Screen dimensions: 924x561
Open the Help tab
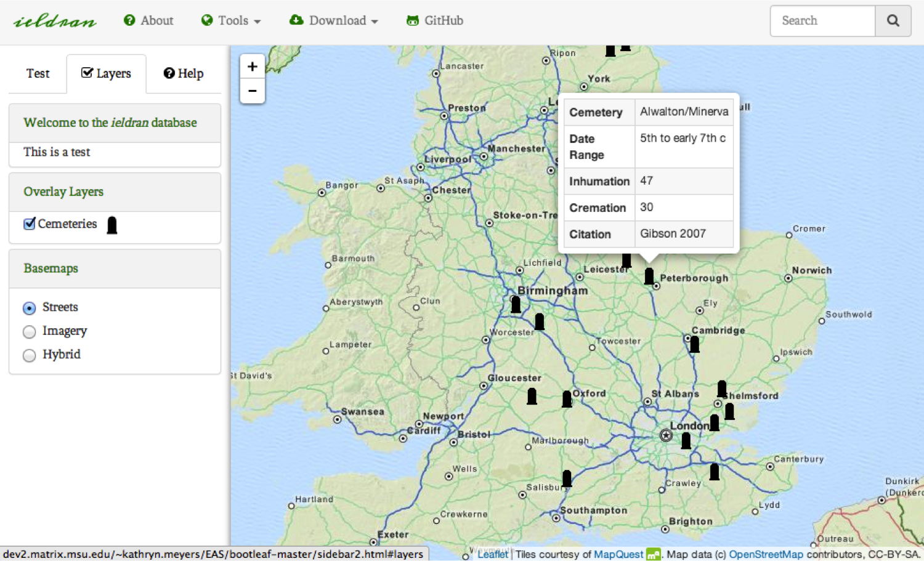(x=184, y=74)
